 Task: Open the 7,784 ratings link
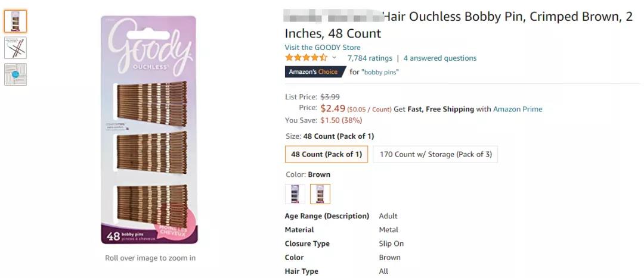(x=370, y=58)
